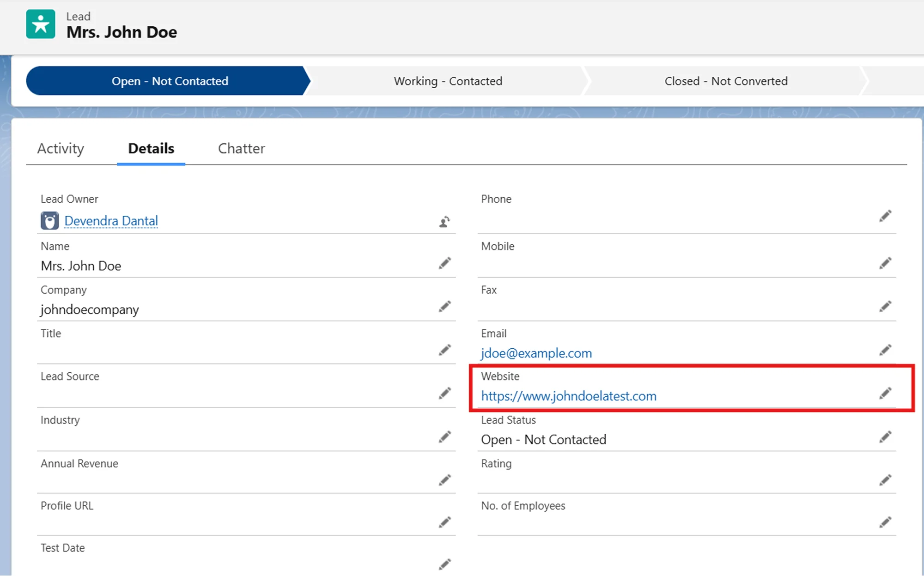This screenshot has height=576, width=924.
Task: Edit the Company field via its pencil icon
Action: click(x=444, y=307)
